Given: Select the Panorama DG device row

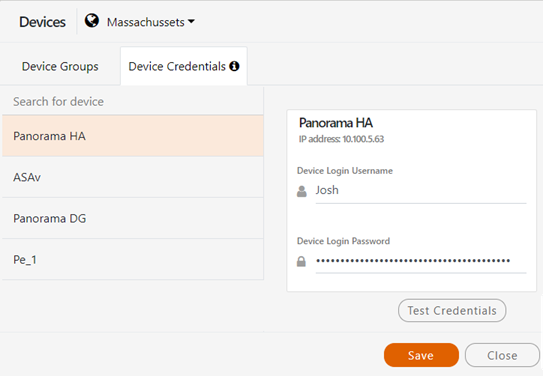Looking at the screenshot, I should [133, 218].
